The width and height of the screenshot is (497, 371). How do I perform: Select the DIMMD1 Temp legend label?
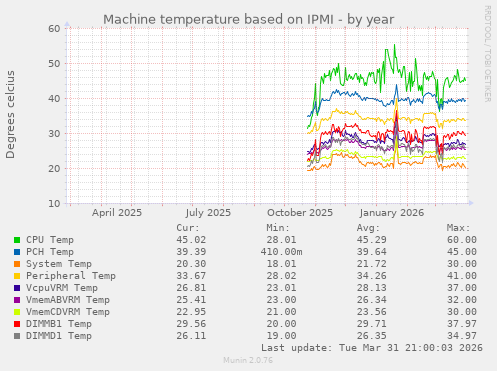[x=59, y=336]
